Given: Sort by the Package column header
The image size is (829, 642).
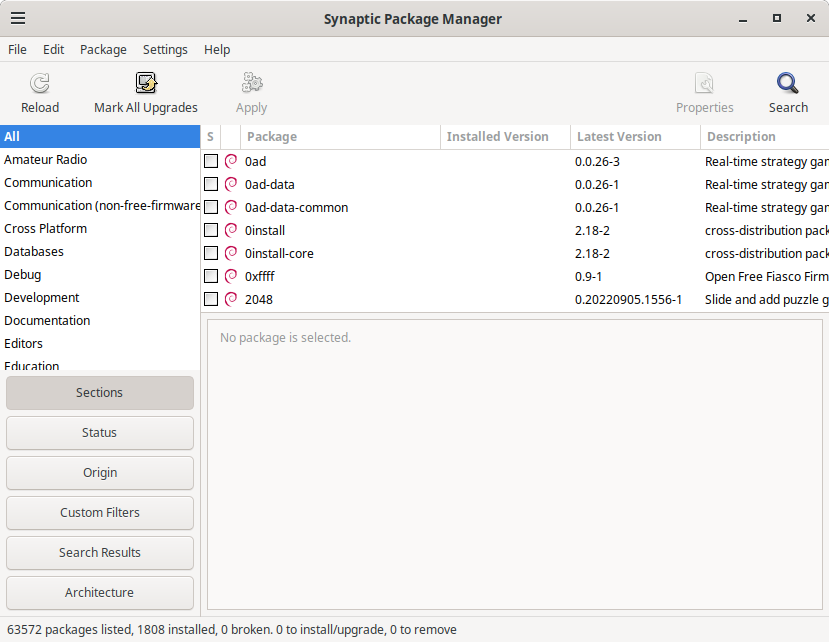Looking at the screenshot, I should click(340, 136).
